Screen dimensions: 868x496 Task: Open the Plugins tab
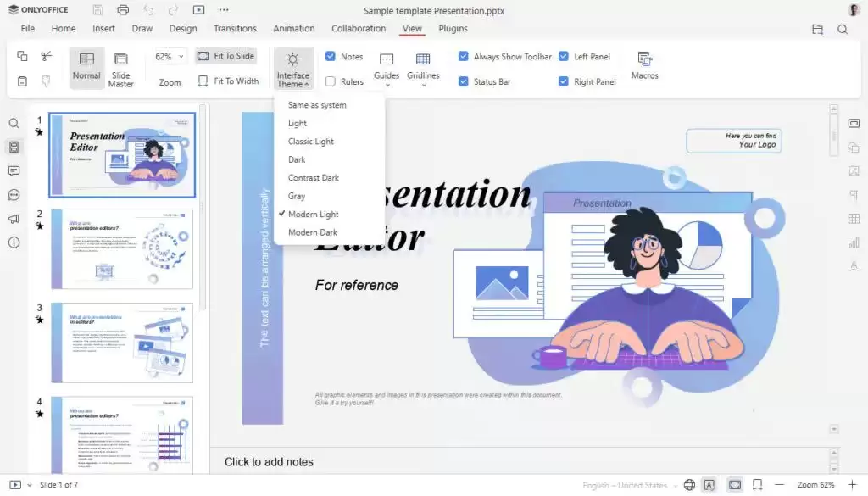coord(453,28)
